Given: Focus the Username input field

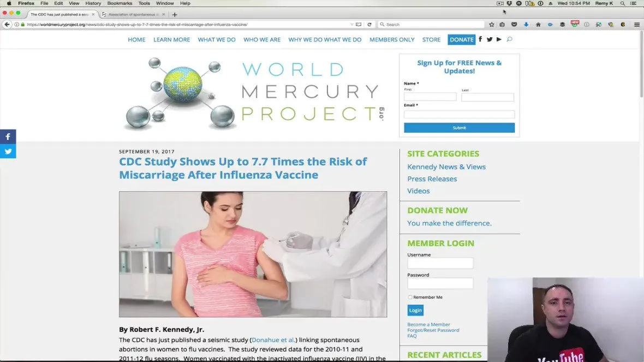Looking at the screenshot, I should pyautogui.click(x=440, y=263).
